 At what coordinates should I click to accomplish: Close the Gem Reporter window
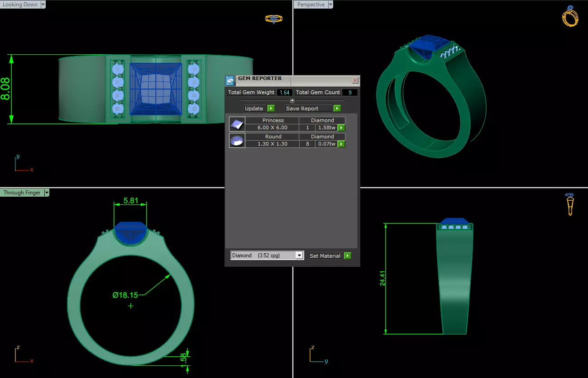[x=355, y=80]
